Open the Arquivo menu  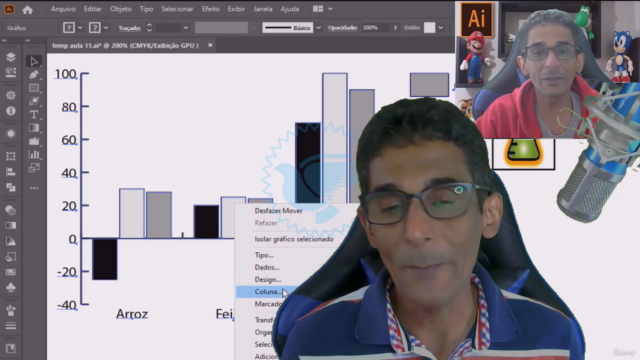(63, 9)
